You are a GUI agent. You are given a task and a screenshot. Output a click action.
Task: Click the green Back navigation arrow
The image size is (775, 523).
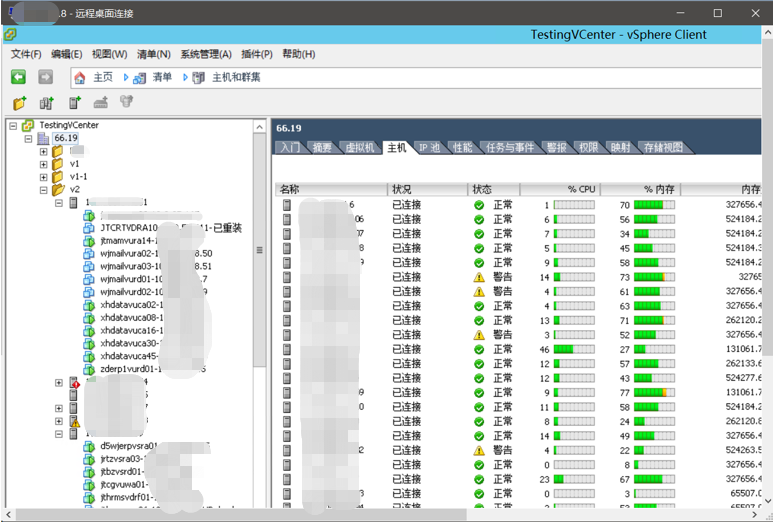pyautogui.click(x=18, y=77)
